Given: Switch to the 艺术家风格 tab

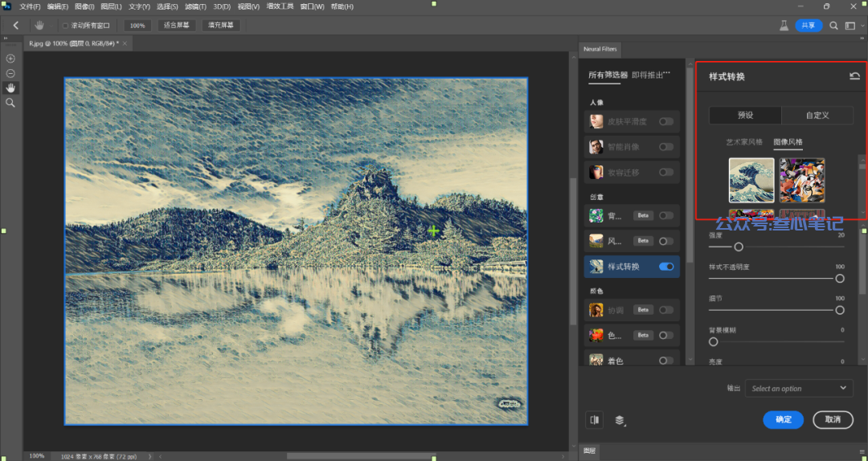Looking at the screenshot, I should pos(743,142).
